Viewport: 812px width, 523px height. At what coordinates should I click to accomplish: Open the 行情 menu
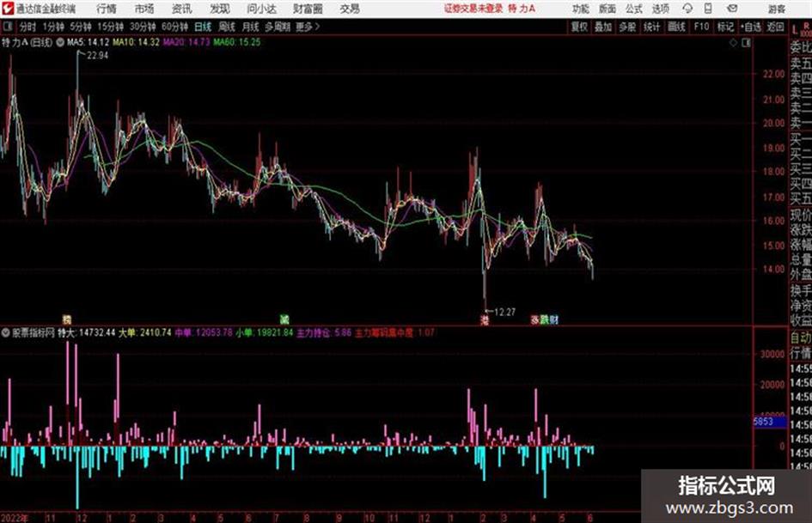[x=107, y=9]
